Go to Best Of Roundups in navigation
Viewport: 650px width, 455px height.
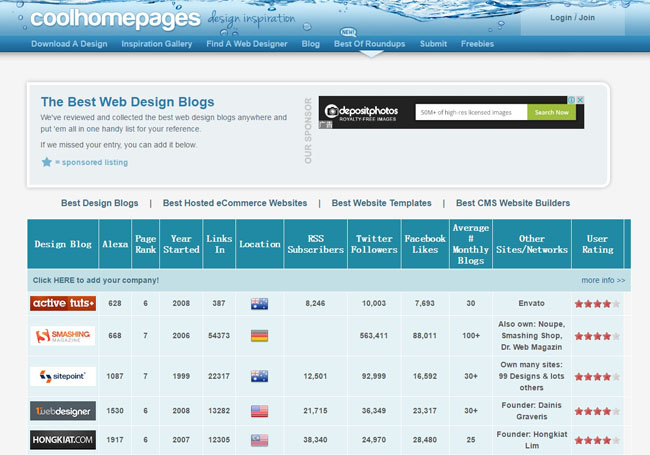click(x=369, y=44)
